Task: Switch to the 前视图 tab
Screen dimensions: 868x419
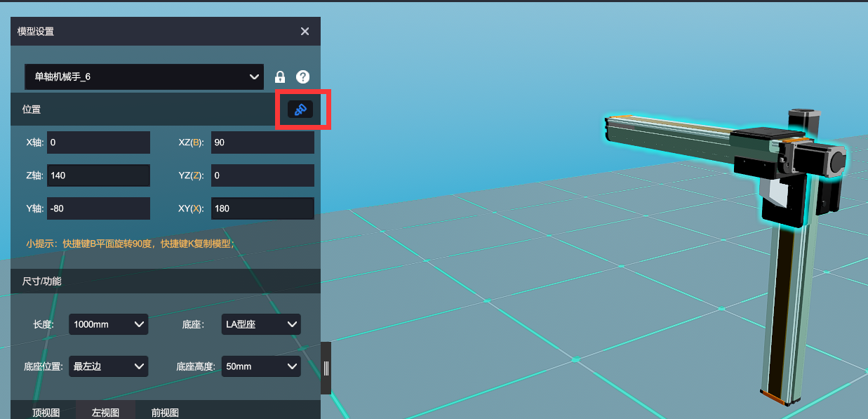Action: [165, 412]
